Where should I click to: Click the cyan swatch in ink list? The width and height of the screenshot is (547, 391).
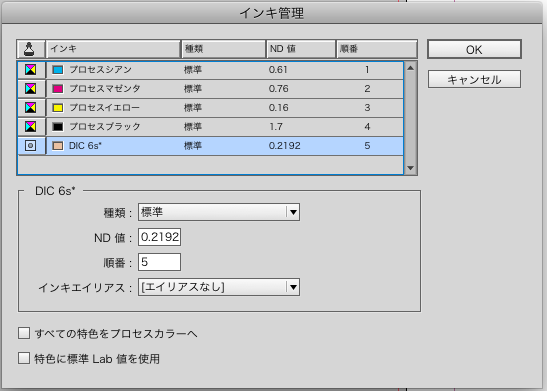coord(58,70)
